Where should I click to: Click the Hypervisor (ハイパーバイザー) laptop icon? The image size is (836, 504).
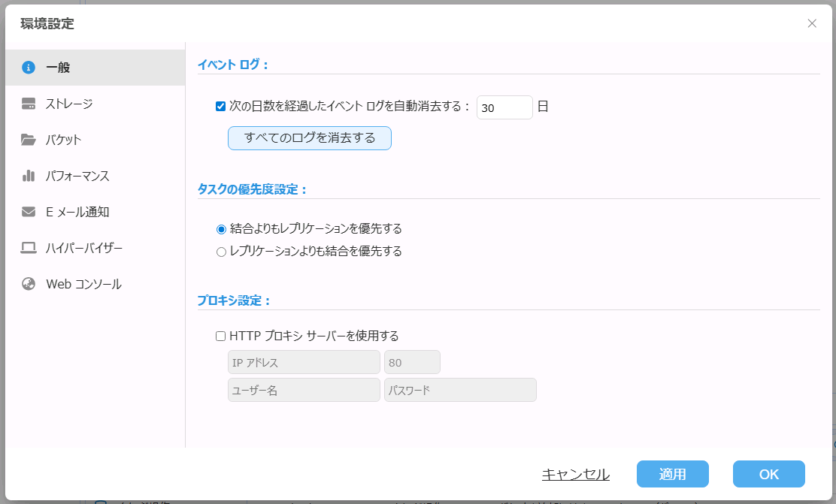[29, 248]
